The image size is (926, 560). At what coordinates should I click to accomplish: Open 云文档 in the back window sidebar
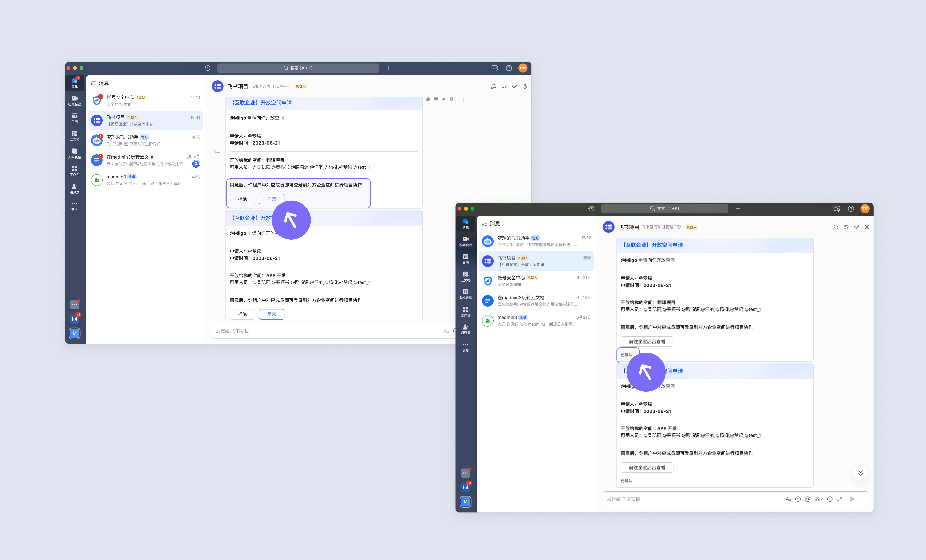point(74,136)
